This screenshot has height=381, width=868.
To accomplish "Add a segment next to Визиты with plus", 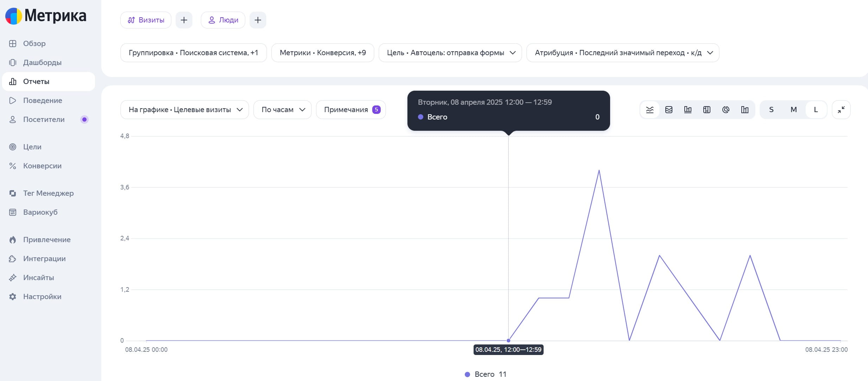I will pyautogui.click(x=184, y=20).
